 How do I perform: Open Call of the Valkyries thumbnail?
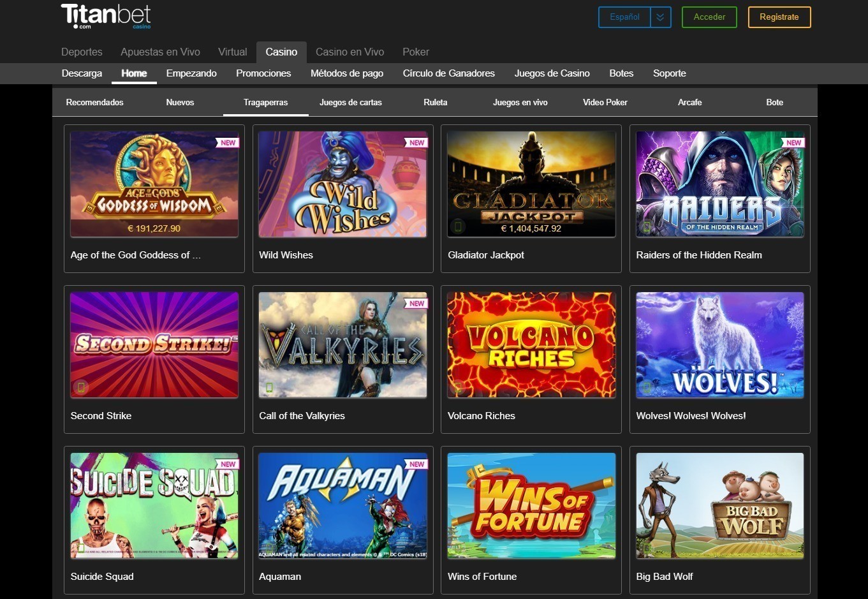(x=343, y=345)
